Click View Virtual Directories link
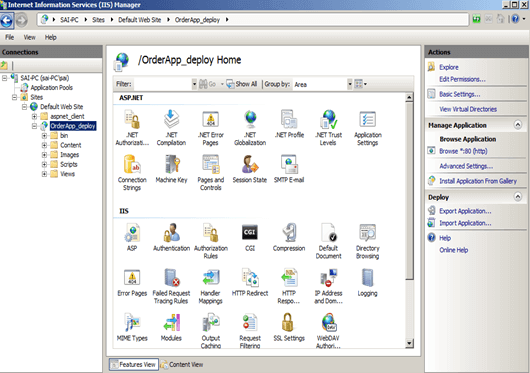 click(x=468, y=109)
